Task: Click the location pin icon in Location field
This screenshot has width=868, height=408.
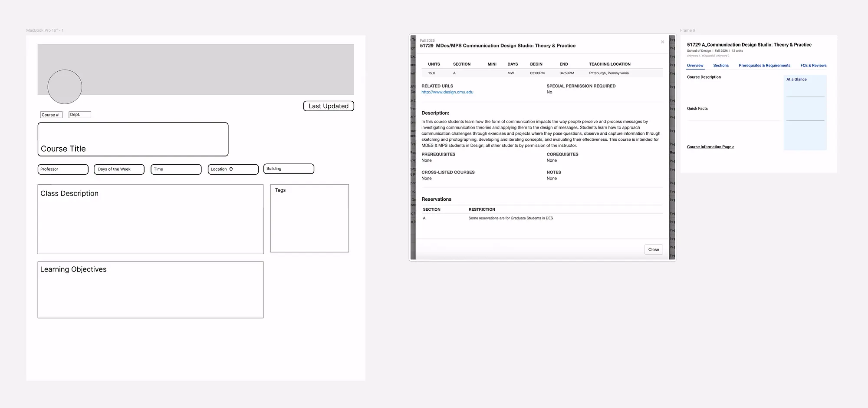Action: click(x=231, y=169)
